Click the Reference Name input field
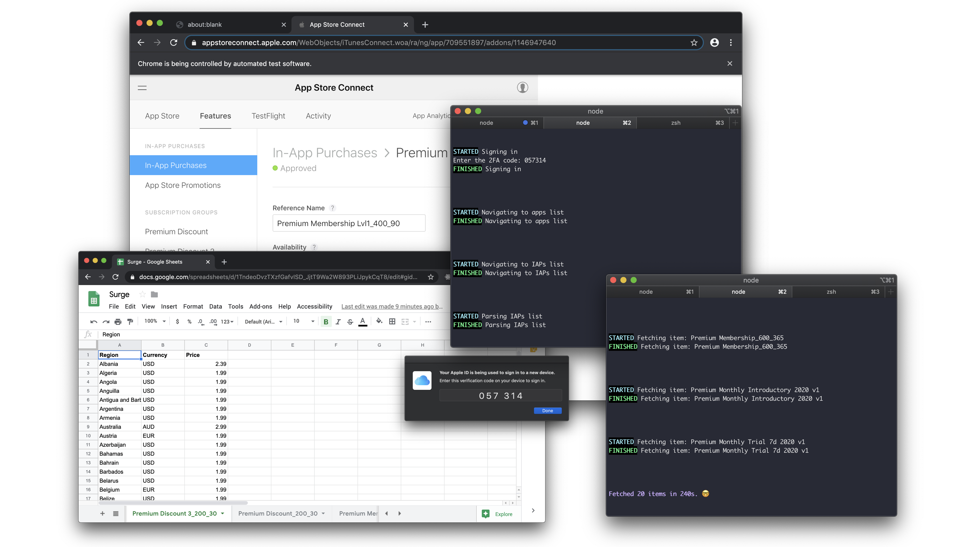The width and height of the screenshot is (980, 547). point(348,223)
